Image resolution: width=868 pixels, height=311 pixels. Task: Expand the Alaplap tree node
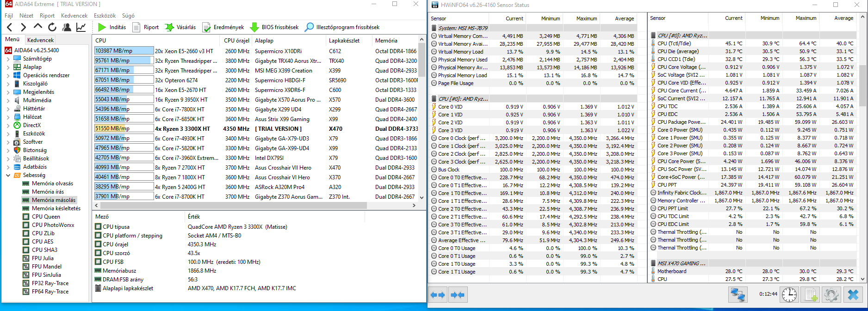(8, 67)
